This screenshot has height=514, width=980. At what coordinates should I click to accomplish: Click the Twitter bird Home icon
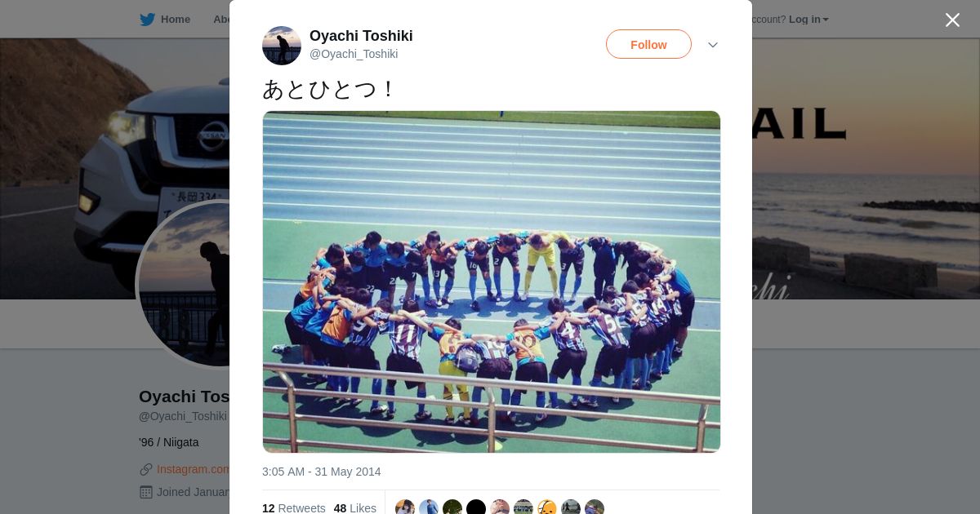147,20
